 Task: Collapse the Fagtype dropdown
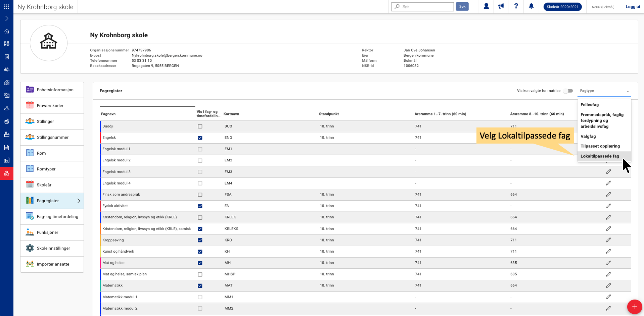click(x=627, y=91)
